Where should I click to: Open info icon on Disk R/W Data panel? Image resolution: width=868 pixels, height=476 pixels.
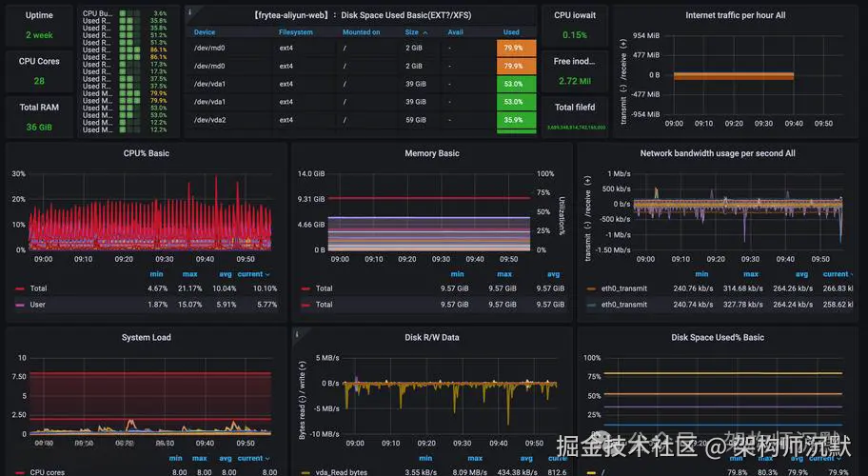click(297, 334)
